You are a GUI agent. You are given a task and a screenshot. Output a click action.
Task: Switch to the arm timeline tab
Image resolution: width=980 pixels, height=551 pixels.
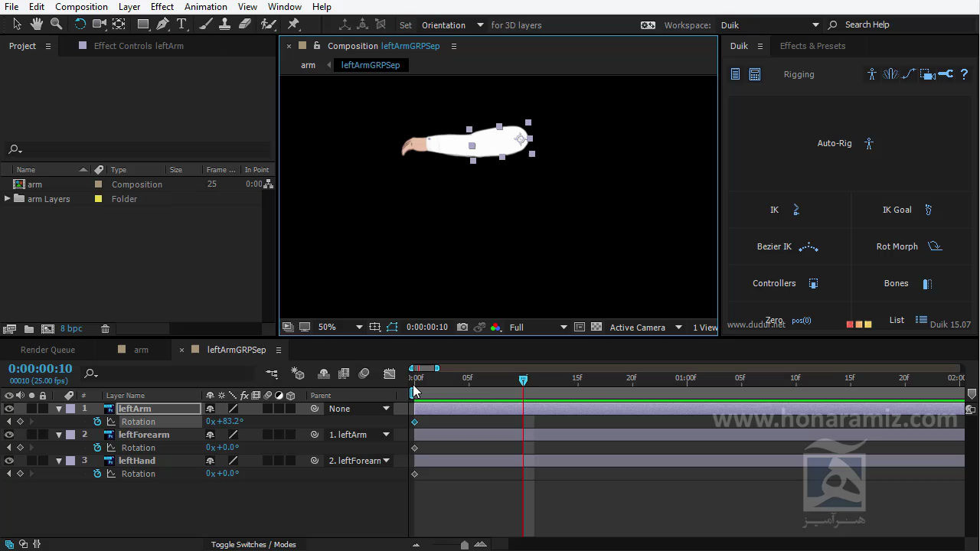coord(141,350)
